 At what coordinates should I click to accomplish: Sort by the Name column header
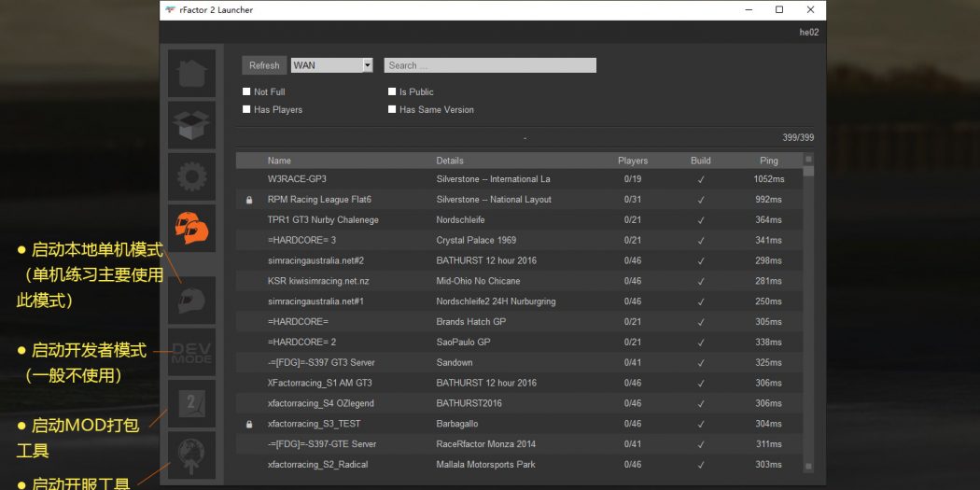coord(279,161)
